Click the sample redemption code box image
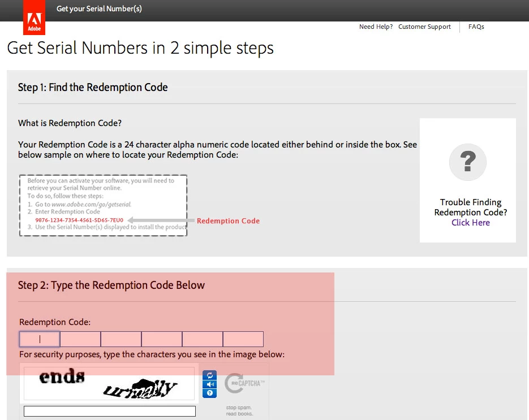529x420 pixels. (x=103, y=205)
